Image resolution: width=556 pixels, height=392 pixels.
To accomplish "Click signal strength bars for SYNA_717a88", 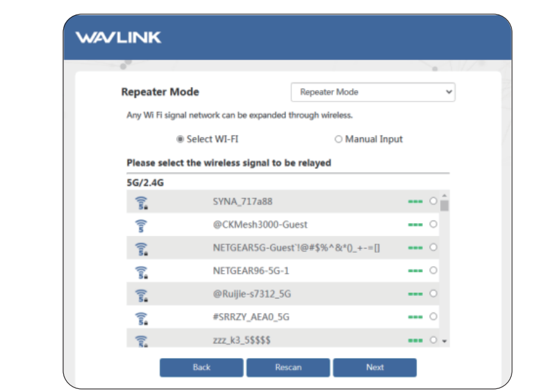I will [x=415, y=202].
